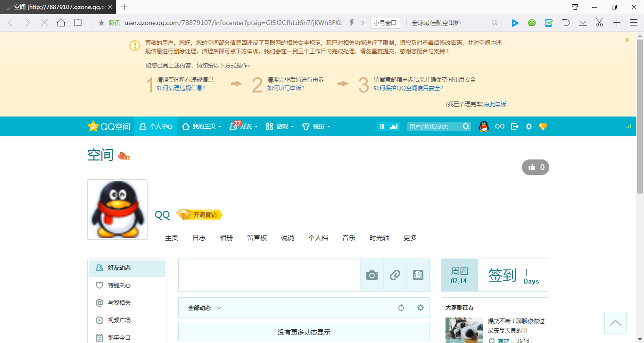Select 特别关心 in sidebar
Viewport: 644px width, 343px height.
click(127, 285)
